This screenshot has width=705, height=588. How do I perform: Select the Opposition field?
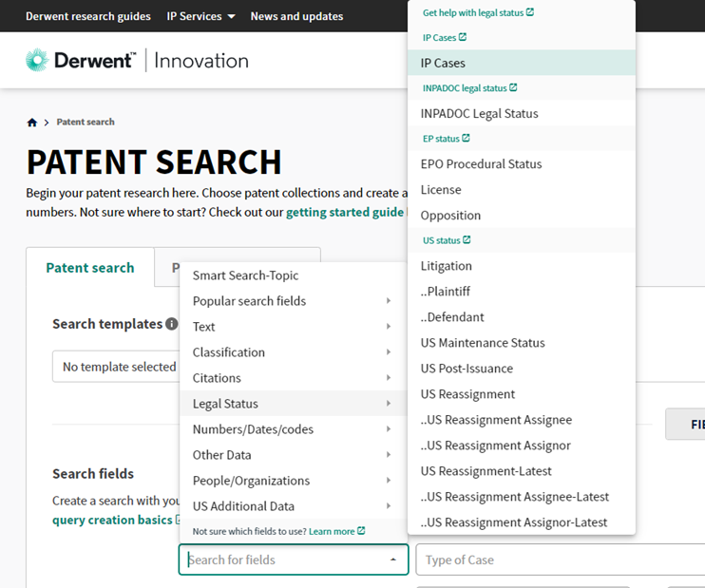(x=522, y=215)
